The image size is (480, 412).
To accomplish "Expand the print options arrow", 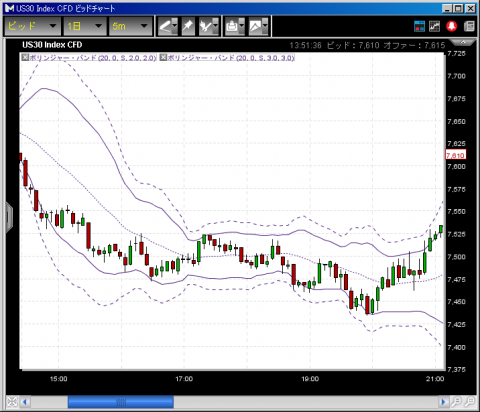I will tap(242, 26).
